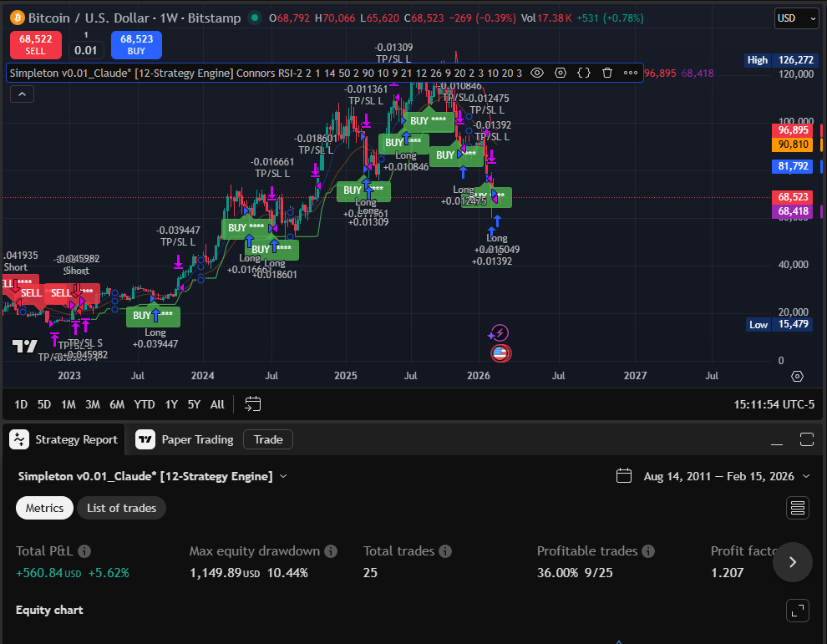Select the 5D time range

(x=44, y=404)
